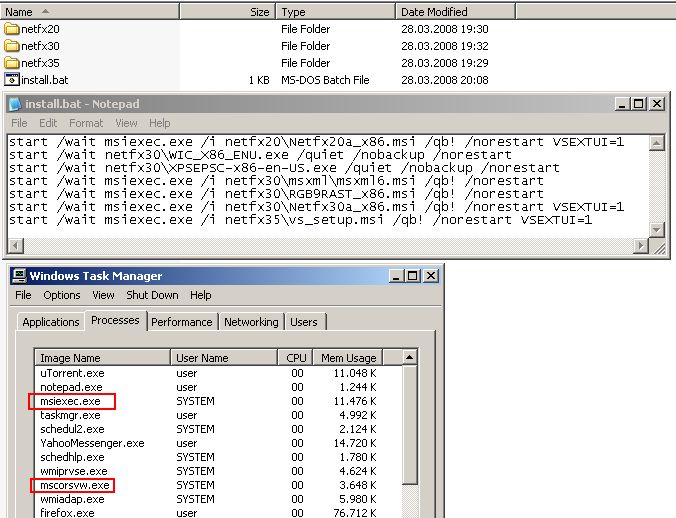Open Task Manager Shut Down menu
Viewport: 676px width, 518px height.
(x=152, y=295)
